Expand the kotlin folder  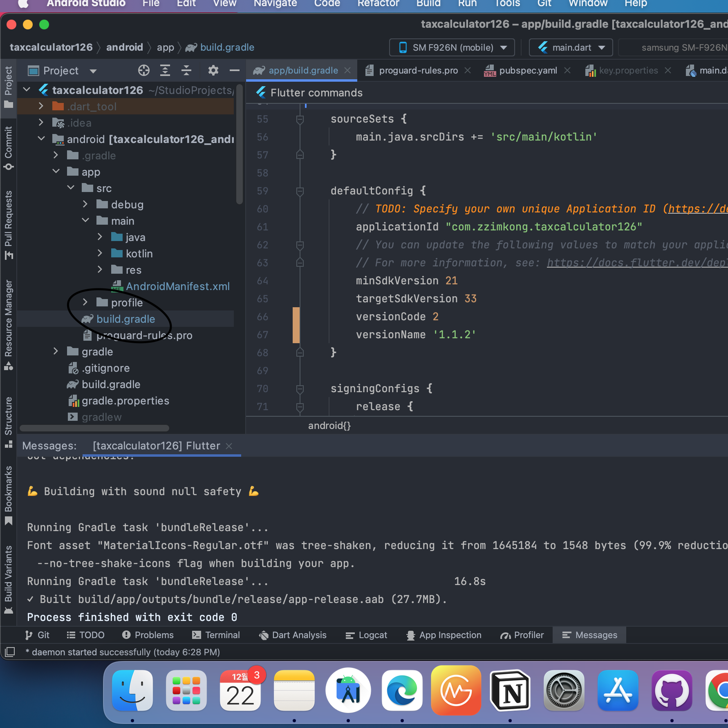coord(100,253)
